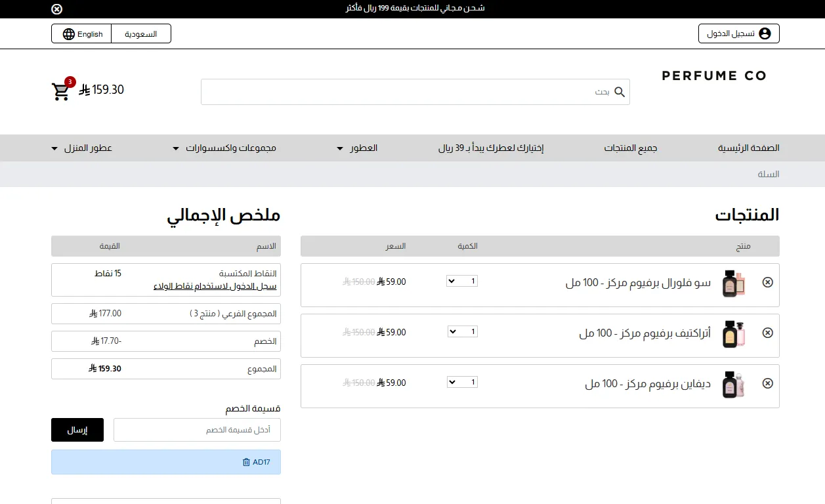Click the search magnifier icon

pos(620,92)
